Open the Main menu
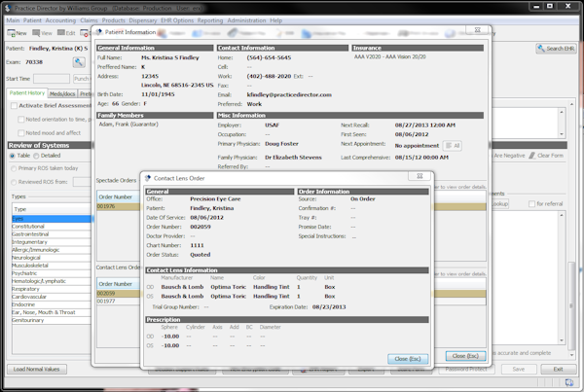Image resolution: width=584 pixels, height=392 pixels. click(x=13, y=20)
